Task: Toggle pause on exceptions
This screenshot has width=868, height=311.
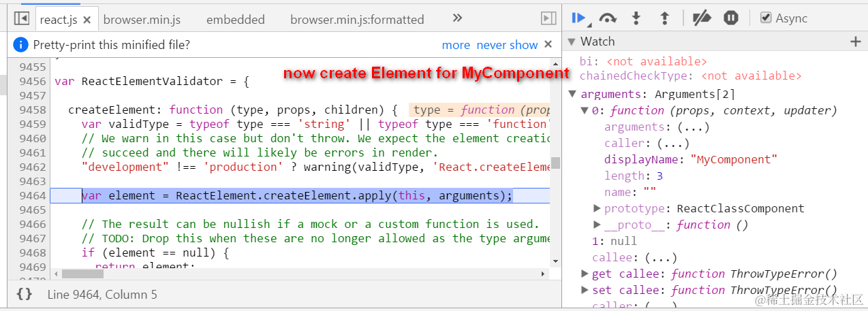Action: point(731,18)
